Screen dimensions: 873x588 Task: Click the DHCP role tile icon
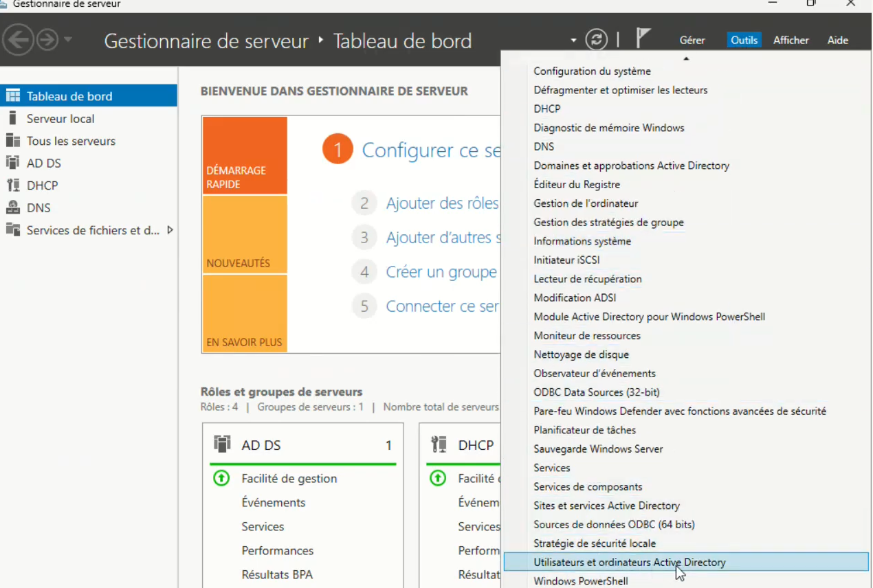pyautogui.click(x=438, y=444)
